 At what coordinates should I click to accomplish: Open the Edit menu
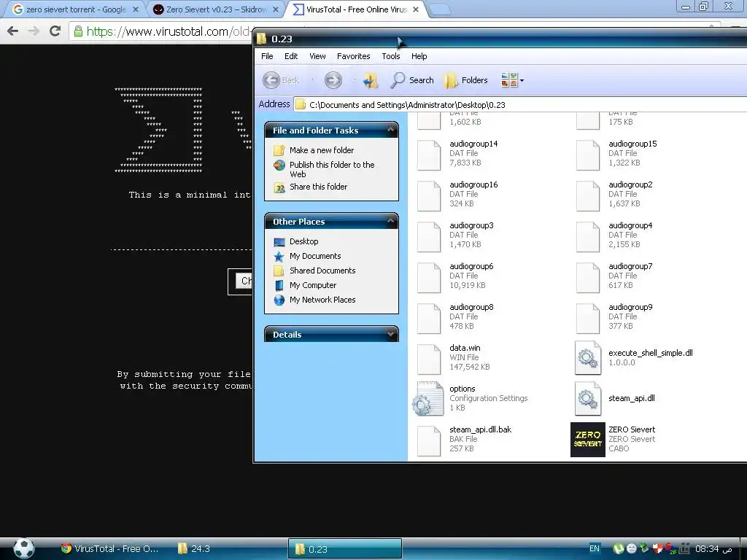click(x=291, y=56)
